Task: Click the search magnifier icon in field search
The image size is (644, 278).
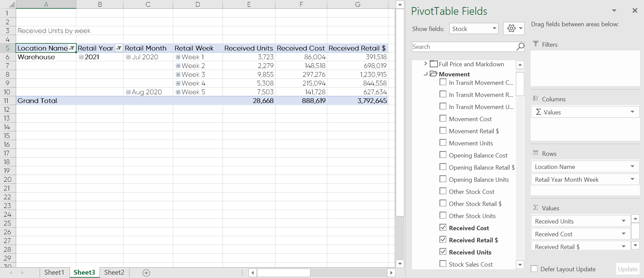Action: tap(520, 47)
